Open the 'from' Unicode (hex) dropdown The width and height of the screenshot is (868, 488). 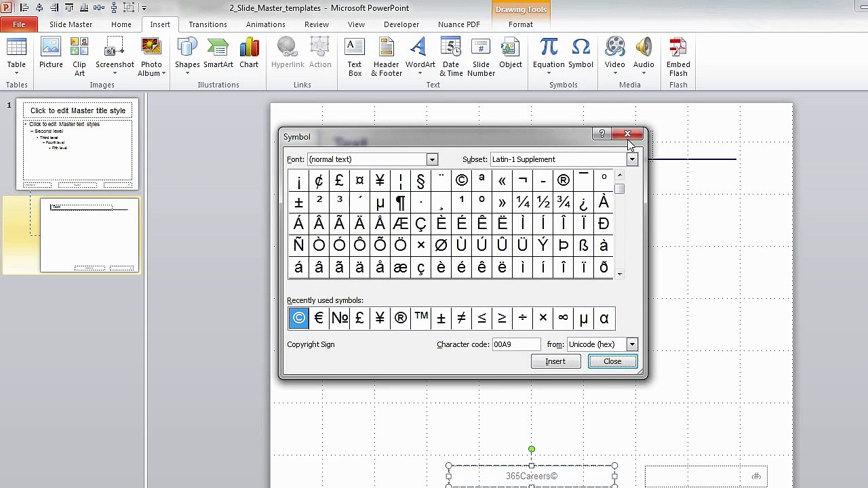(x=632, y=344)
